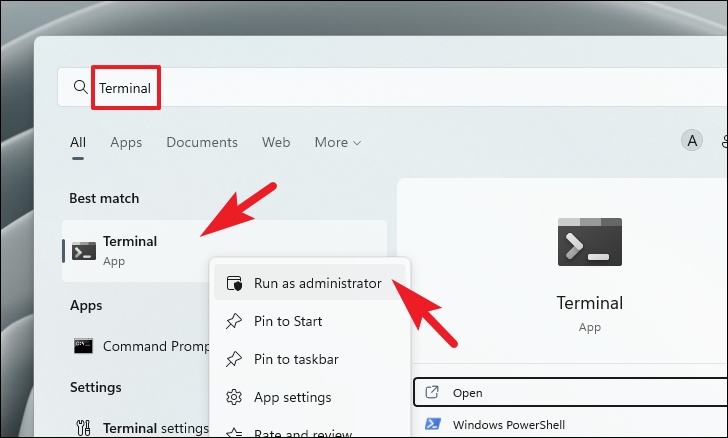Click the Apps section heading

coord(86,306)
